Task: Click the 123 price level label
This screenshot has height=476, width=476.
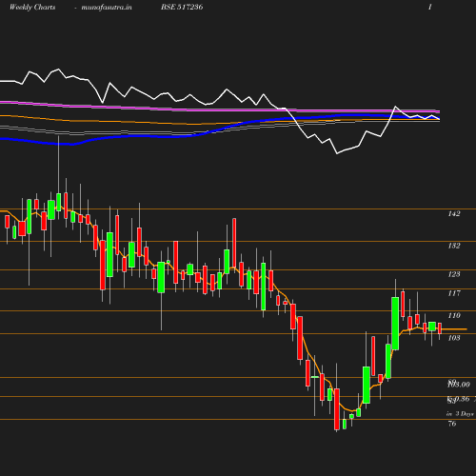Action: coord(454,274)
